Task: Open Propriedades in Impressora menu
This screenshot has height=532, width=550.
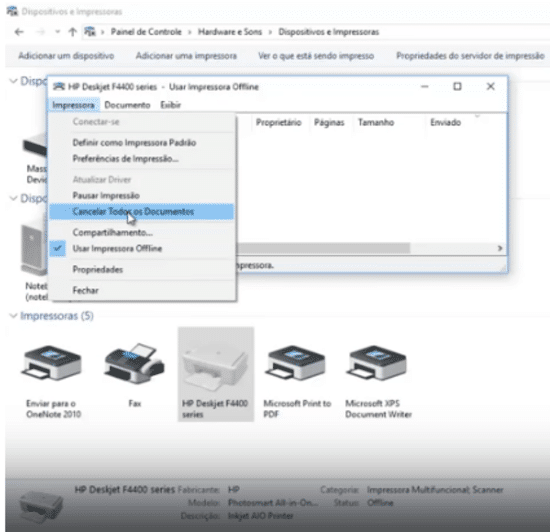Action: [x=142, y=270]
